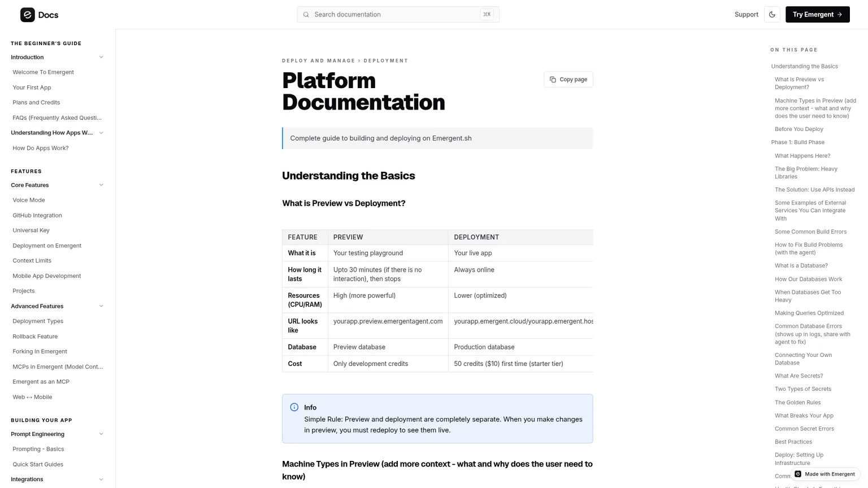Image resolution: width=868 pixels, height=488 pixels.
Task: Jump to The Golden Rules section
Action: [797, 403]
